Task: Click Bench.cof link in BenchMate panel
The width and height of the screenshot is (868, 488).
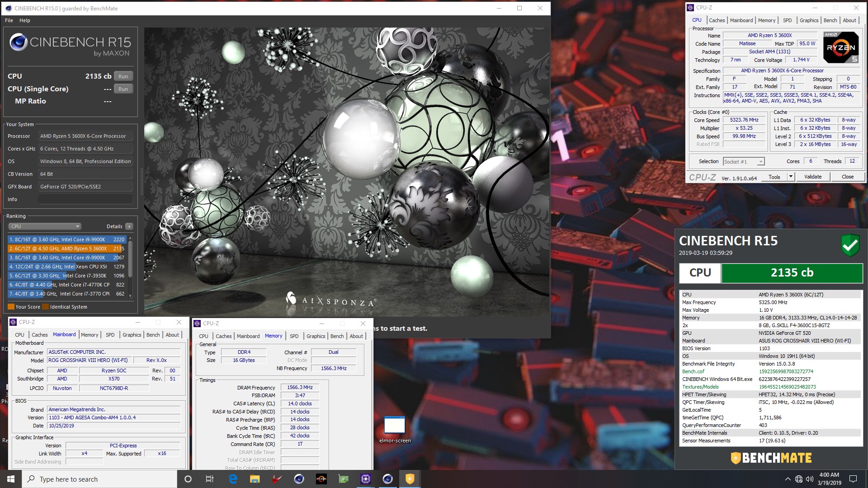Action: (693, 371)
